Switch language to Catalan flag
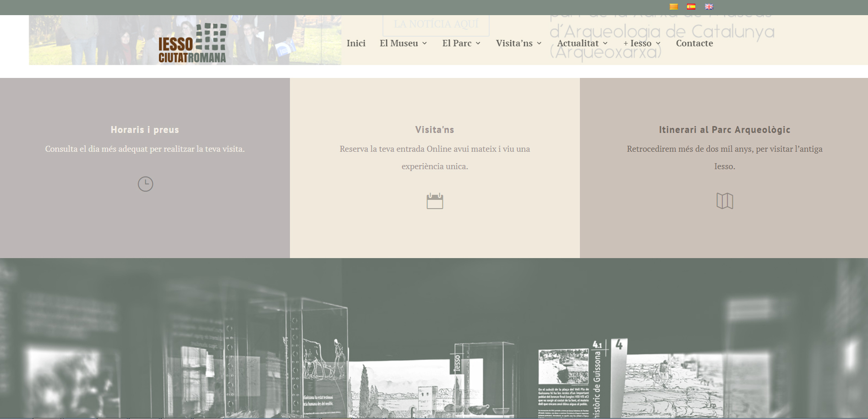868x419 pixels. [x=673, y=6]
